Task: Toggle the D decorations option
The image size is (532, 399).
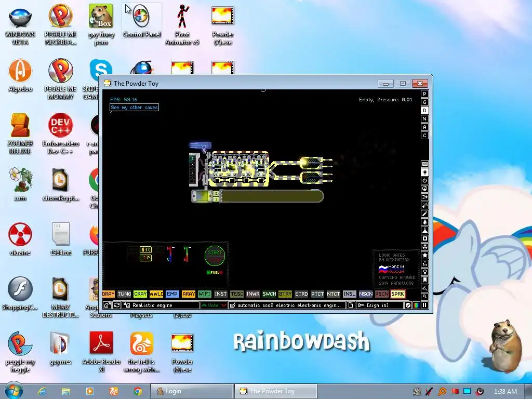Action: tap(424, 111)
